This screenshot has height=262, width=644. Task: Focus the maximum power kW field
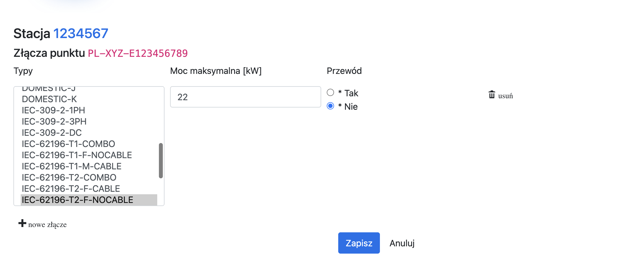coord(245,97)
